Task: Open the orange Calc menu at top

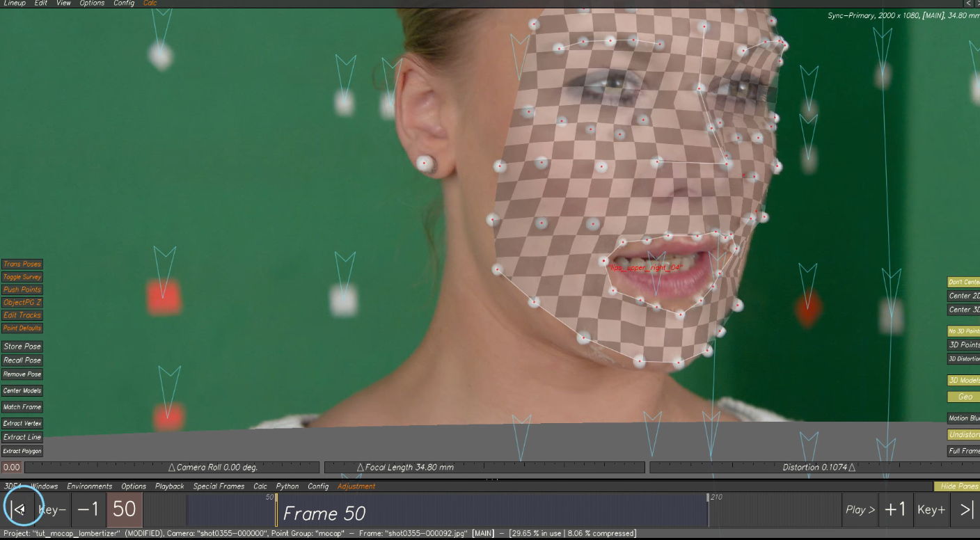Action: click(150, 3)
